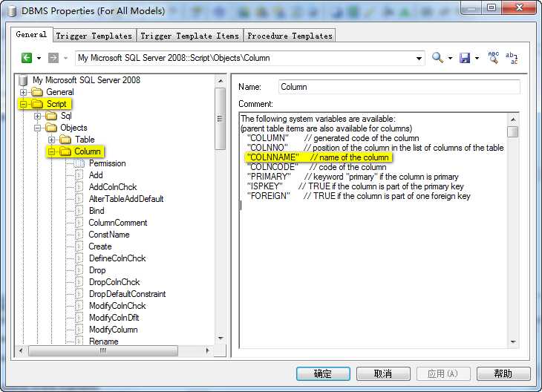Click the path field showing Script\Objects\Column
Viewport: 542px width, 392px height.
point(245,58)
